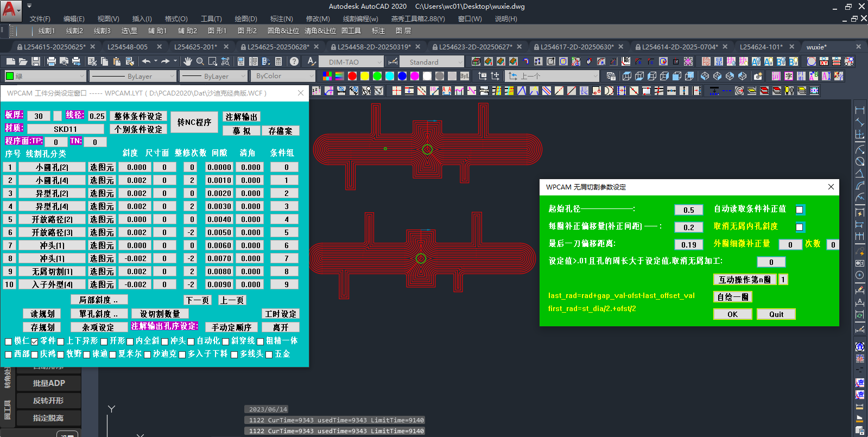Image resolution: width=868 pixels, height=437 pixels.
Task: Click the Zoom Window icon
Action: coord(213,61)
